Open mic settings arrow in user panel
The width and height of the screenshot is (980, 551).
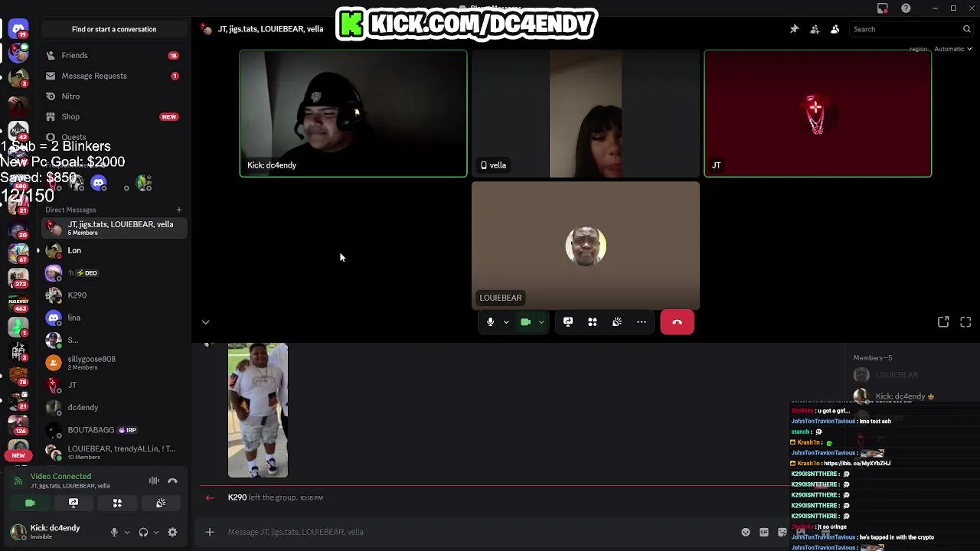click(x=126, y=532)
